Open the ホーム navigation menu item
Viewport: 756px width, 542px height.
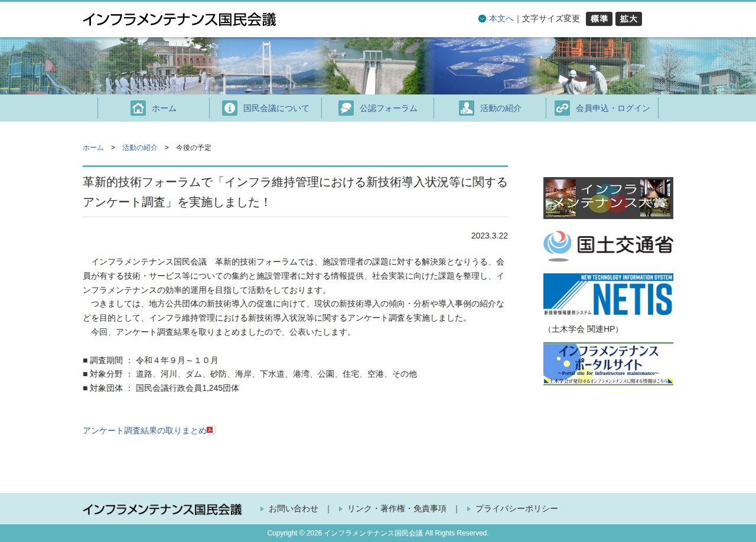pos(154,108)
